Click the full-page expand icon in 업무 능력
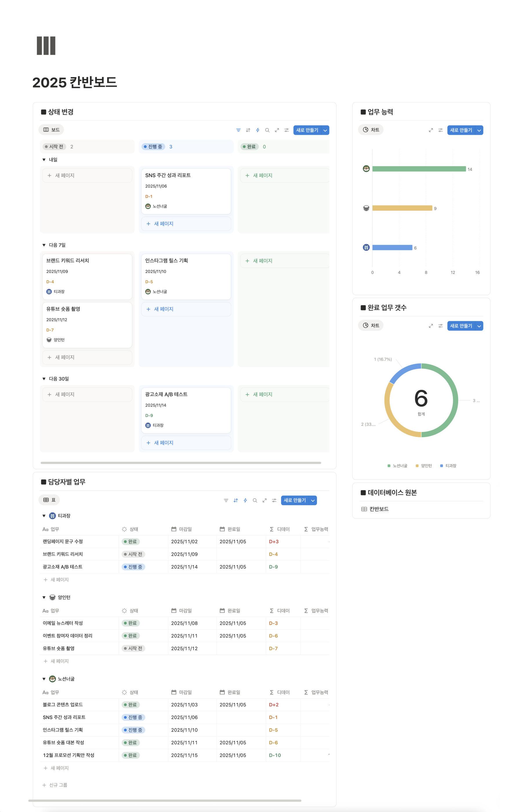 [x=431, y=130]
